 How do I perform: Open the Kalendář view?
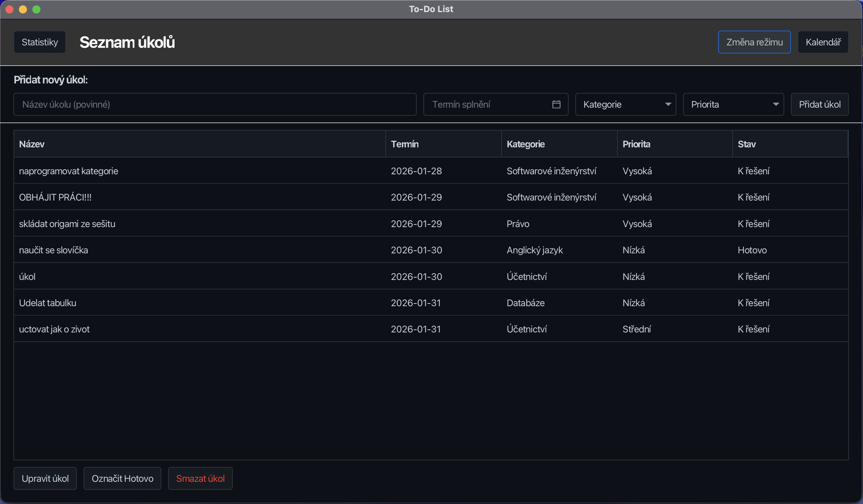click(823, 42)
